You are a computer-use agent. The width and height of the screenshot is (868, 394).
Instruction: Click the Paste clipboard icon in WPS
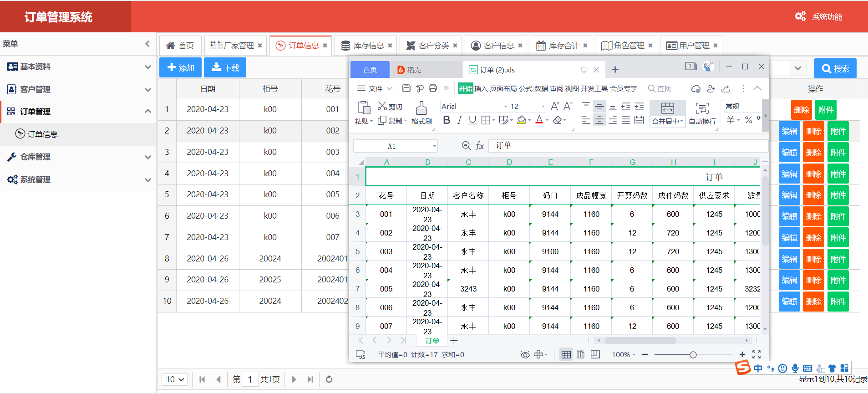(x=364, y=108)
